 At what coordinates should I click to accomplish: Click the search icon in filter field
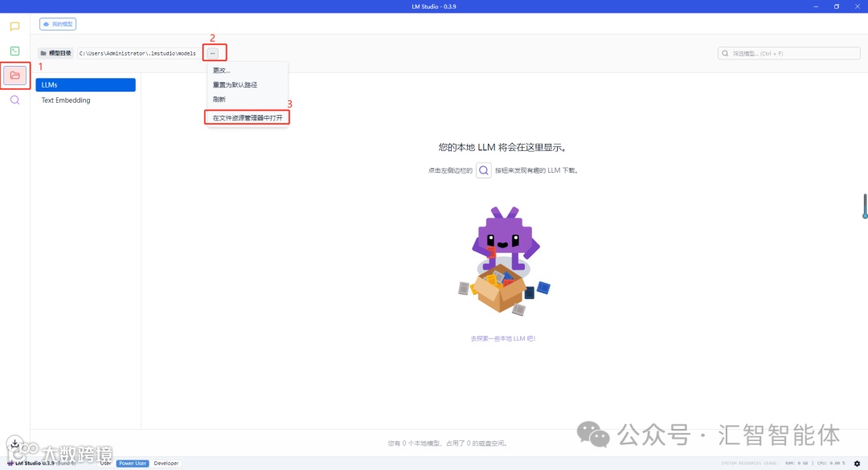pyautogui.click(x=725, y=53)
